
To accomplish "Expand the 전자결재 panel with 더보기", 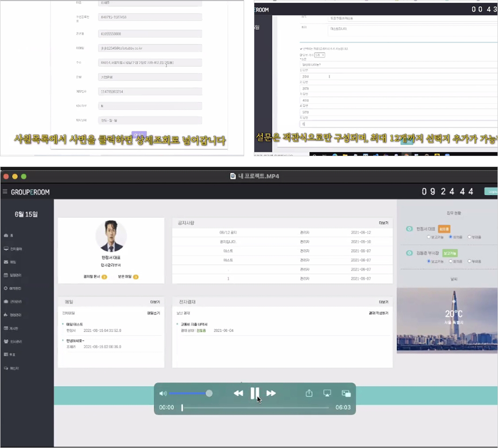I will pyautogui.click(x=384, y=302).
